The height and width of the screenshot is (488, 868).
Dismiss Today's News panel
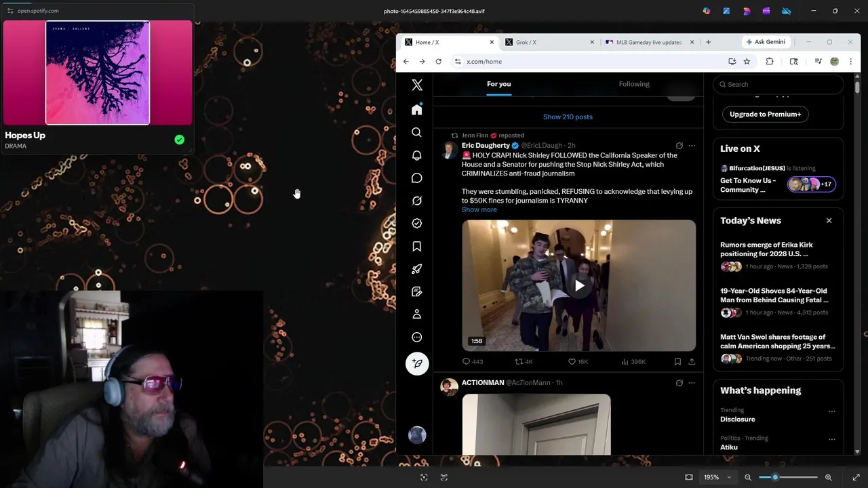pyautogui.click(x=829, y=221)
